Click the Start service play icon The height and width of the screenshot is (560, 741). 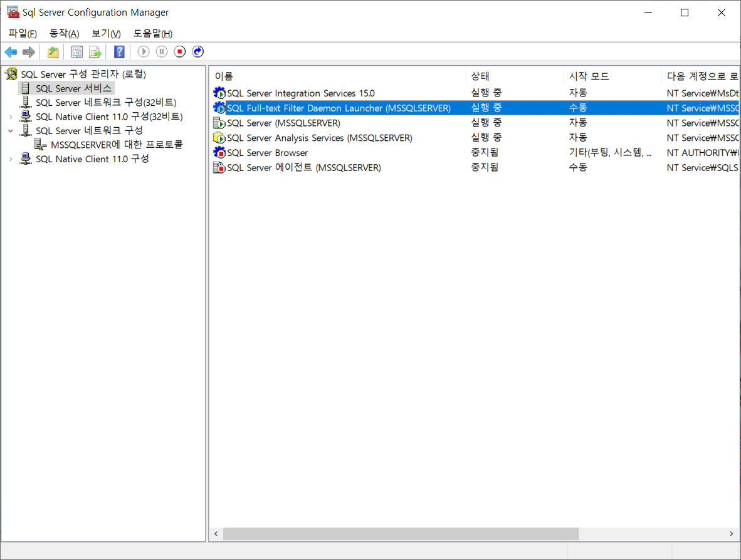(144, 51)
